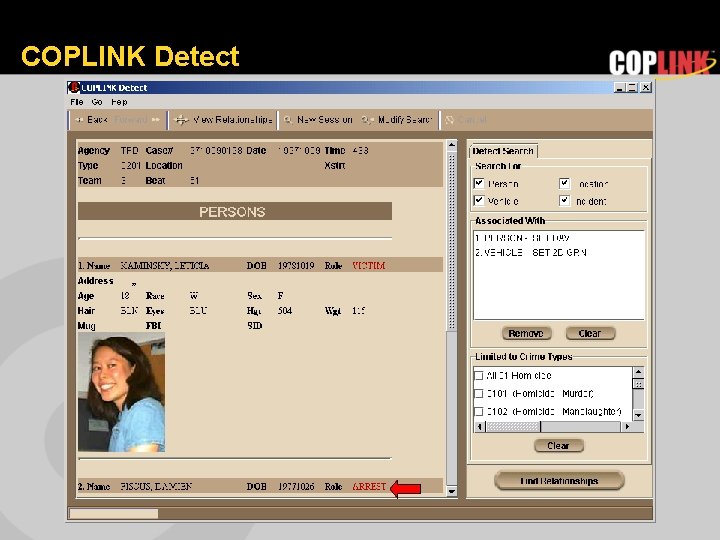The height and width of the screenshot is (540, 720).
Task: Click the New Session magnifier icon
Action: click(x=288, y=120)
